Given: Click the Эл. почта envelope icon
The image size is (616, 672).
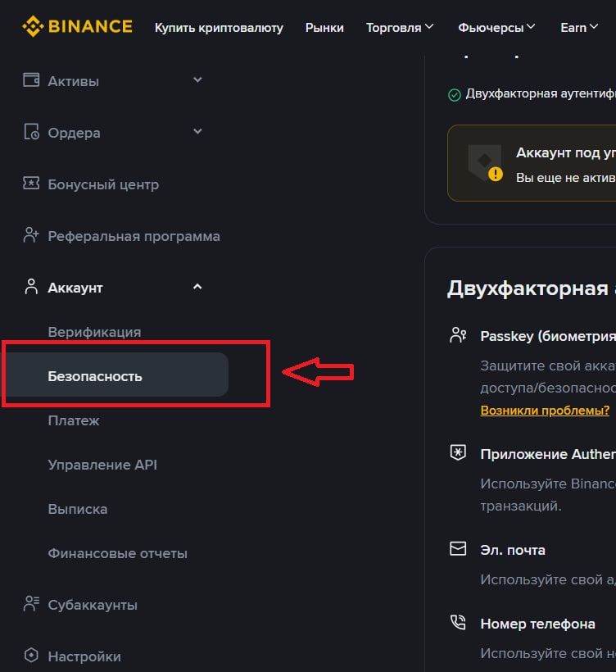Looking at the screenshot, I should 458,549.
